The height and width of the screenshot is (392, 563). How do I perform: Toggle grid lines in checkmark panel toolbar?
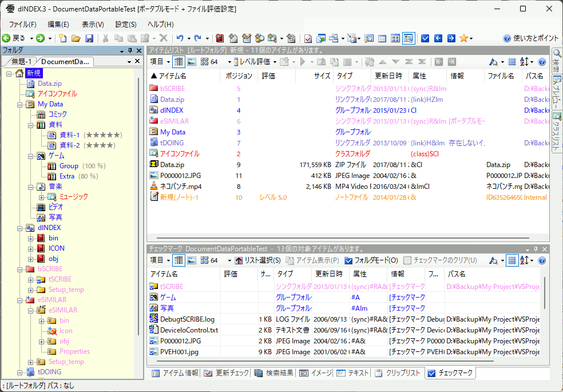[x=512, y=260]
